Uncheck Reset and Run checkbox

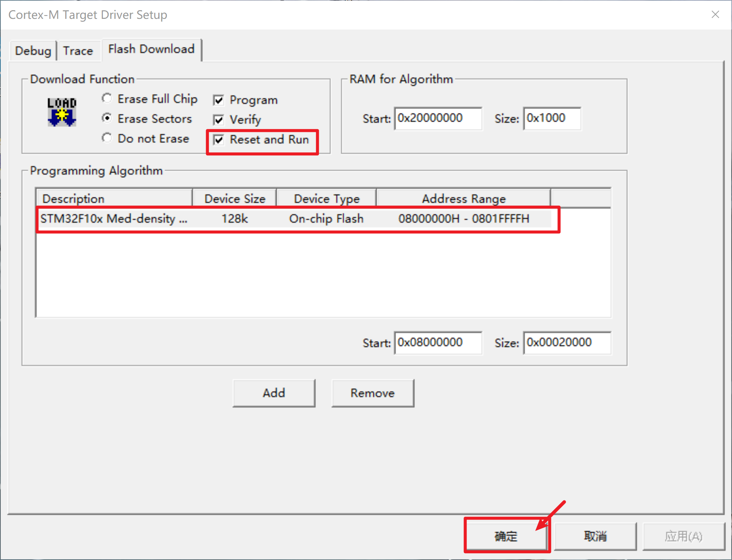tap(219, 140)
